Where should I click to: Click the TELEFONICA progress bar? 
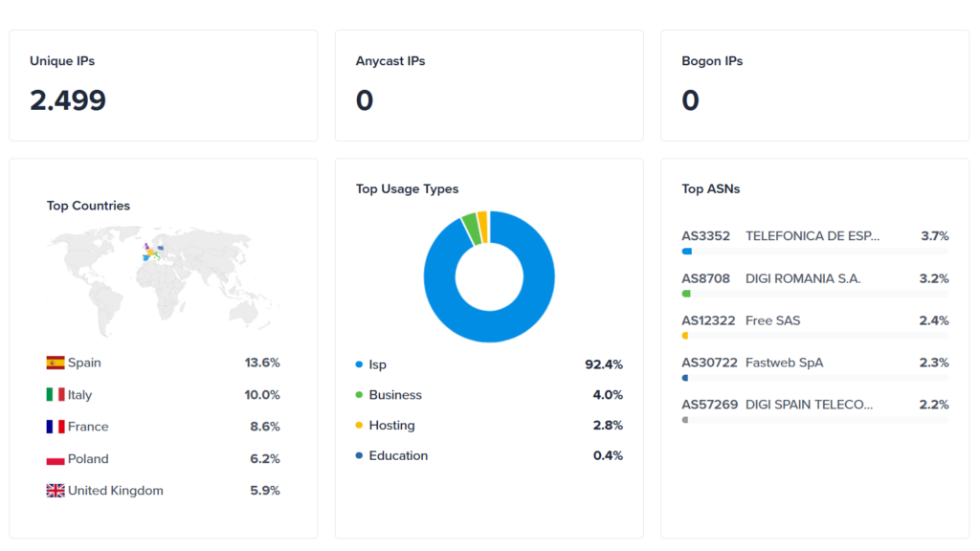click(x=814, y=252)
